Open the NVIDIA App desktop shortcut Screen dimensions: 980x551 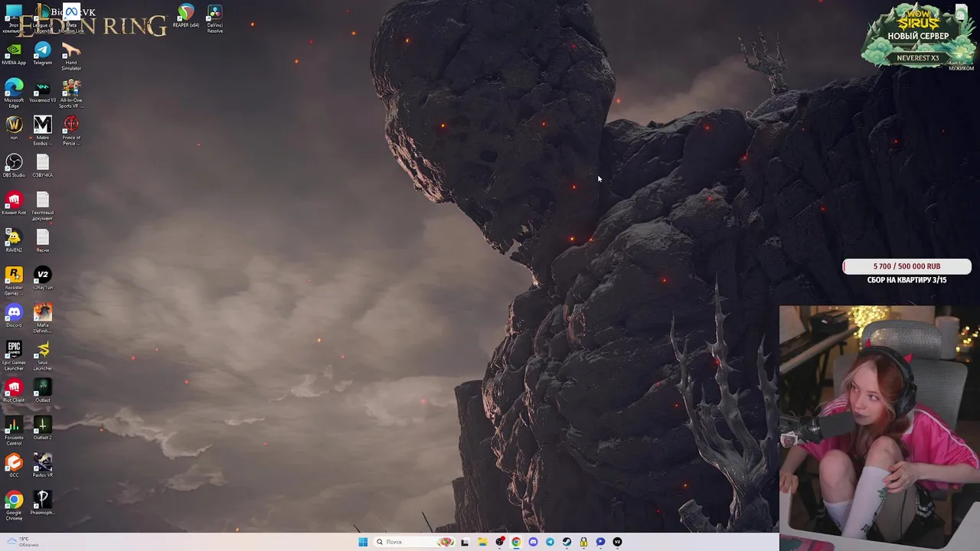pyautogui.click(x=14, y=54)
